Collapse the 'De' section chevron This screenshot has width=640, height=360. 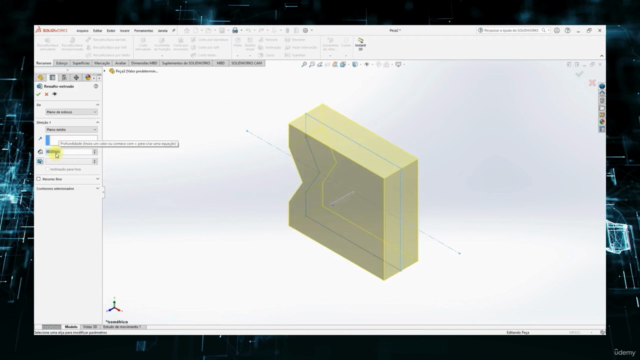(x=98, y=105)
